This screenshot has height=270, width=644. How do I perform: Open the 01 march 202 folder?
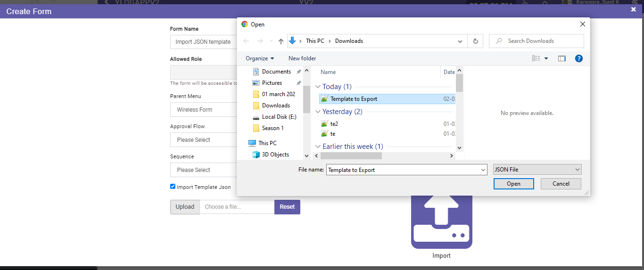point(278,94)
